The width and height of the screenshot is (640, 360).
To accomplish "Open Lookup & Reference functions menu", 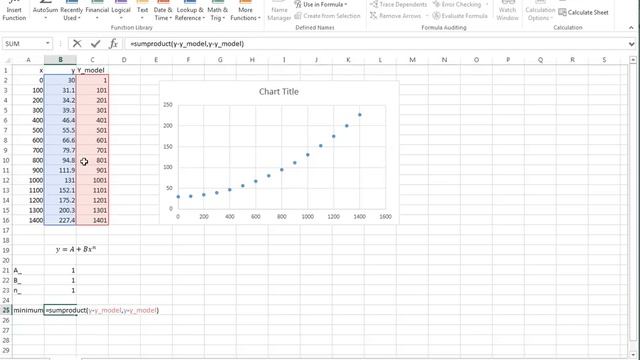I will (189, 11).
